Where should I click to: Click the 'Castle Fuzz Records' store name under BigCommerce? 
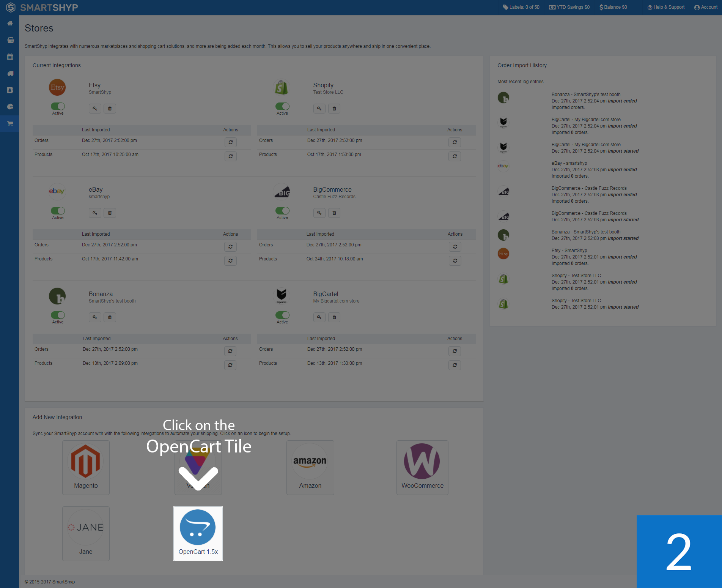[334, 197]
